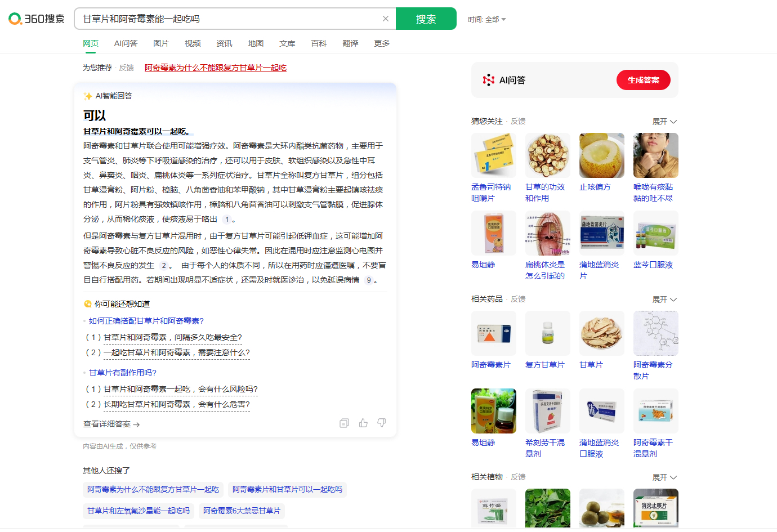
Task: Open the 阿奇霉素分散片 thumbnail
Action: pyautogui.click(x=656, y=333)
